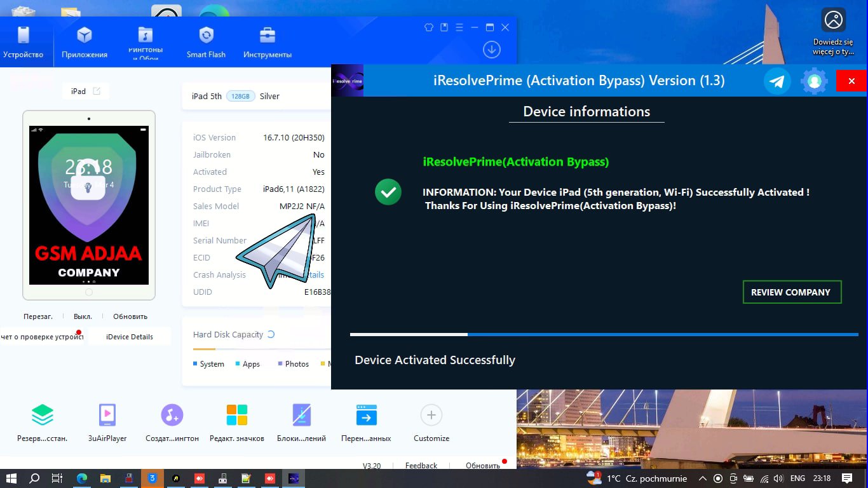Viewport: 868px width, 488px height.
Task: Open the Инструменты toolbox tab
Action: pos(268,42)
